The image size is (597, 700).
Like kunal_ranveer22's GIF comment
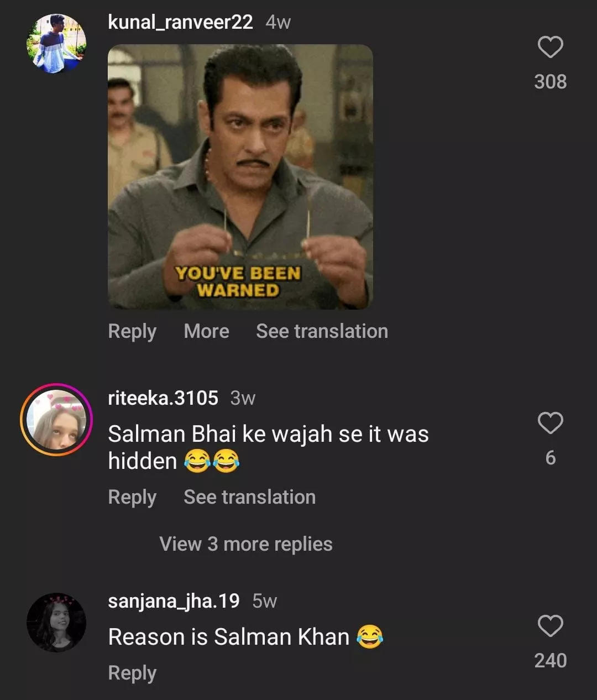point(550,48)
